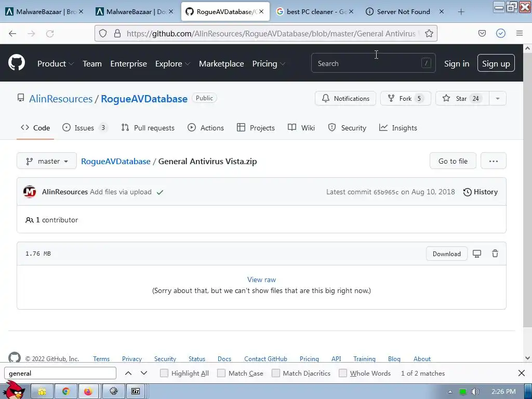Open new tab with plus icon
The height and width of the screenshot is (399, 532).
click(461, 12)
